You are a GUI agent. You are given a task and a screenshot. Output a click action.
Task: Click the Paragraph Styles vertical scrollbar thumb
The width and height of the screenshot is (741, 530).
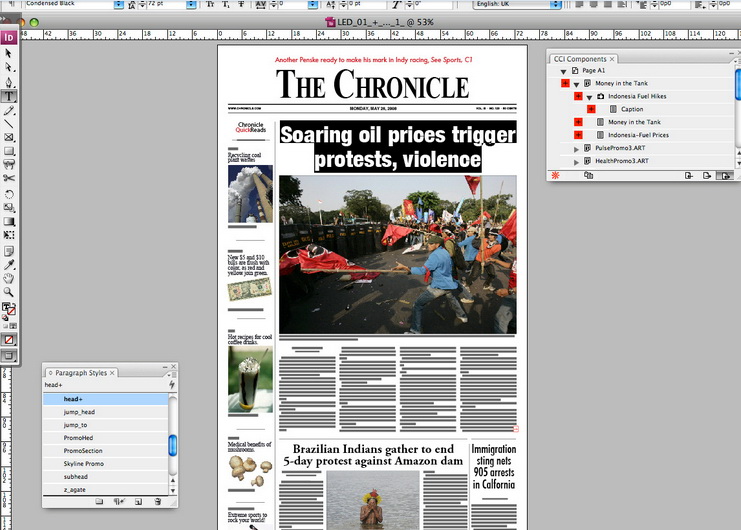point(172,445)
